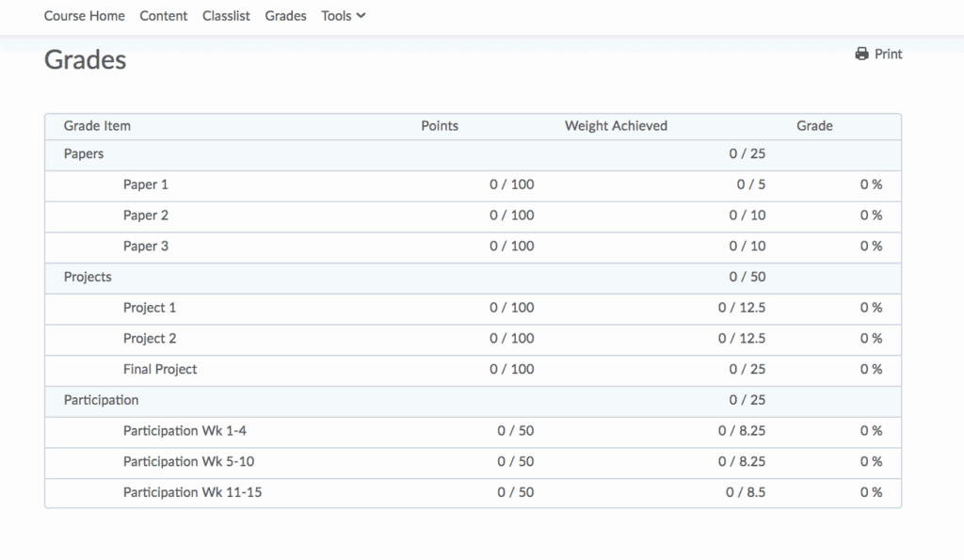
Task: Click the Weight Achieved column header
Action: point(616,126)
